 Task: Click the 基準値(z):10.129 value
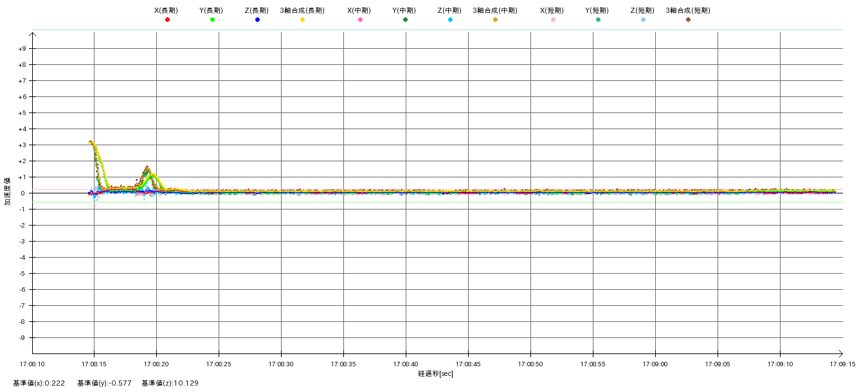tap(170, 383)
